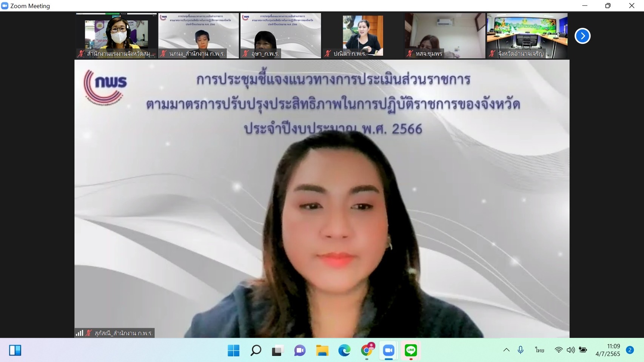Open the Teams Chat taskbar icon
The image size is (644, 362).
click(300, 350)
